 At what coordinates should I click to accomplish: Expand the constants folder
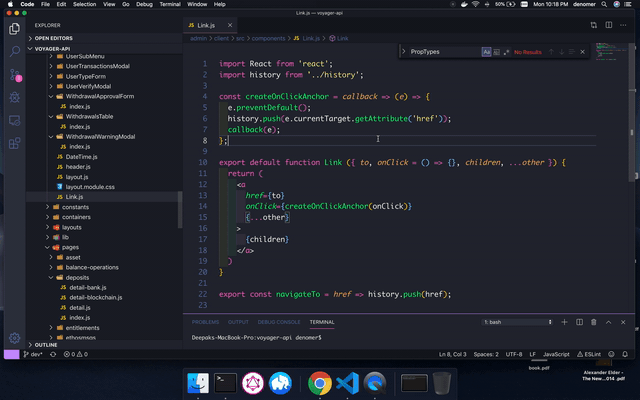[75, 207]
